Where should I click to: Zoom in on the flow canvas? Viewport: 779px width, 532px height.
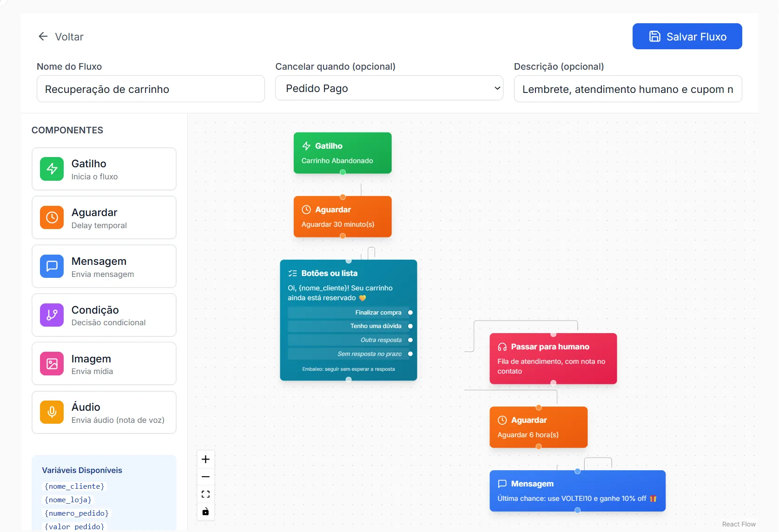205,460
